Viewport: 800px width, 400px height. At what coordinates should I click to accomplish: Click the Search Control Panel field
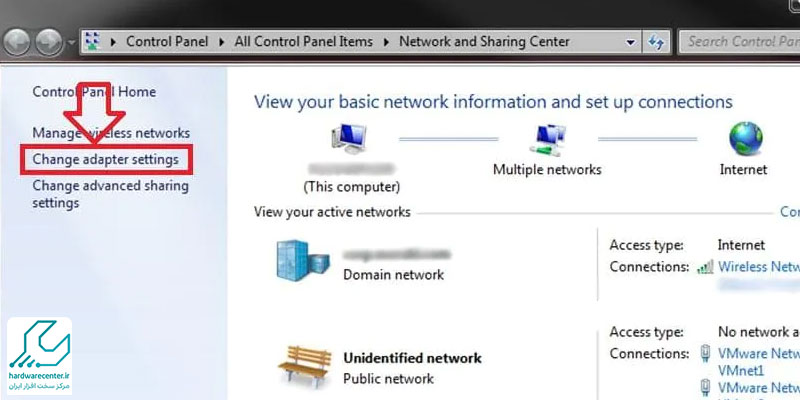tap(740, 42)
